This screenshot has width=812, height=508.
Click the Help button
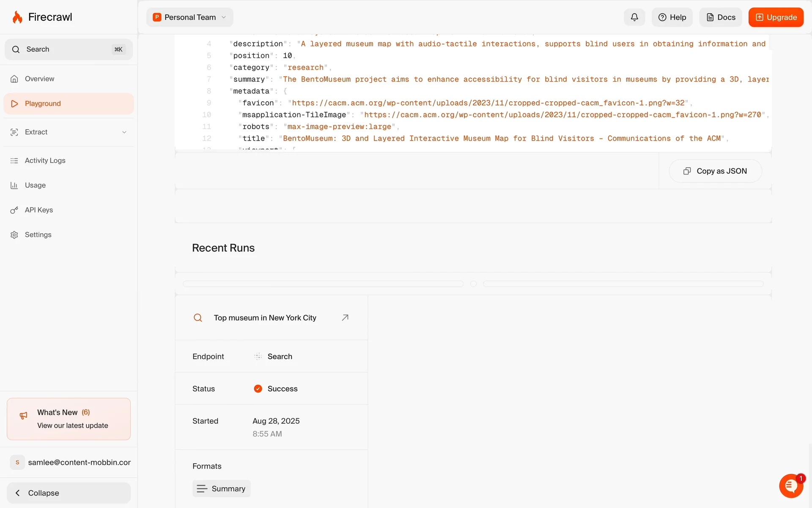click(672, 17)
